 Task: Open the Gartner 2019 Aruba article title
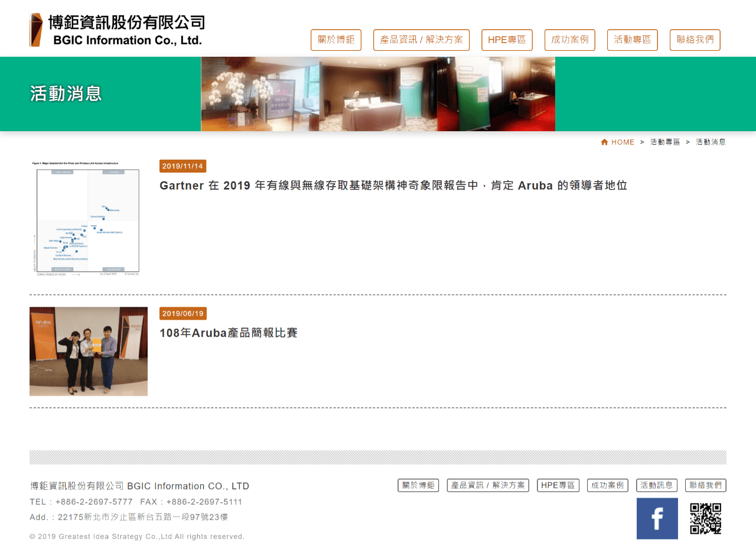click(393, 186)
